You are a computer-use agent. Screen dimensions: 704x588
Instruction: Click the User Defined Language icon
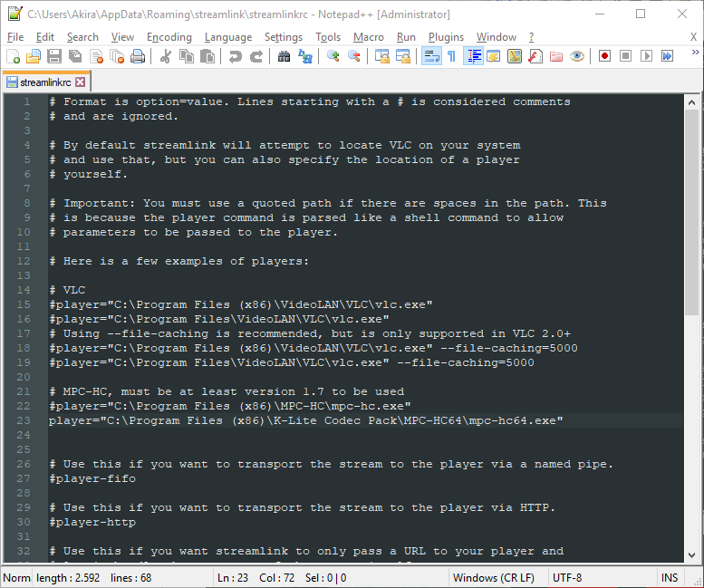click(x=494, y=56)
